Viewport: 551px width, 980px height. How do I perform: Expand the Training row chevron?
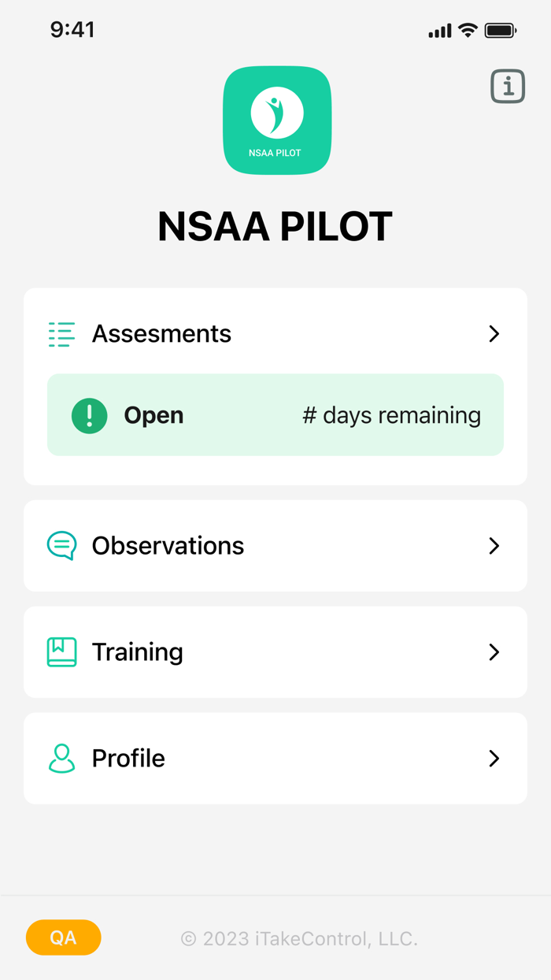(x=494, y=651)
